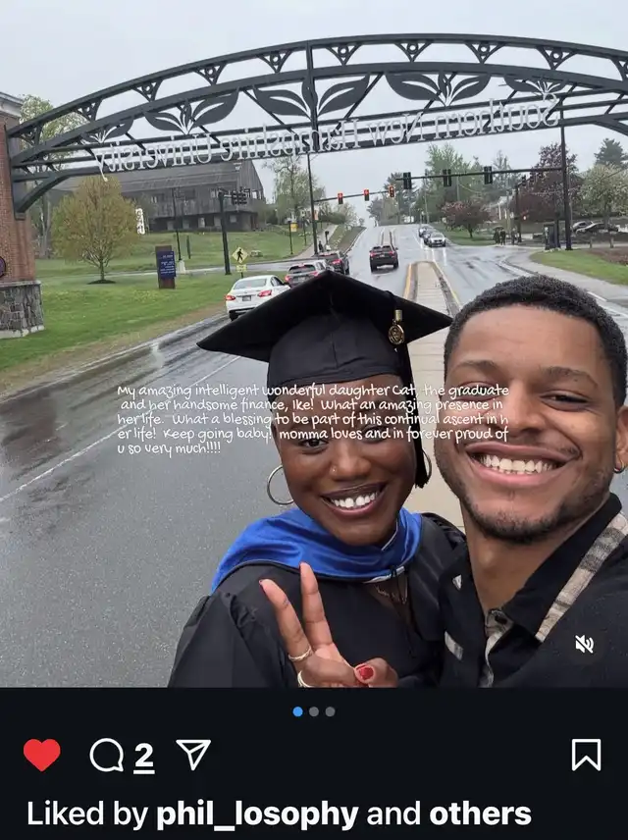Tap the white car on the road
Image resolution: width=628 pixels, height=840 pixels.
[254, 293]
